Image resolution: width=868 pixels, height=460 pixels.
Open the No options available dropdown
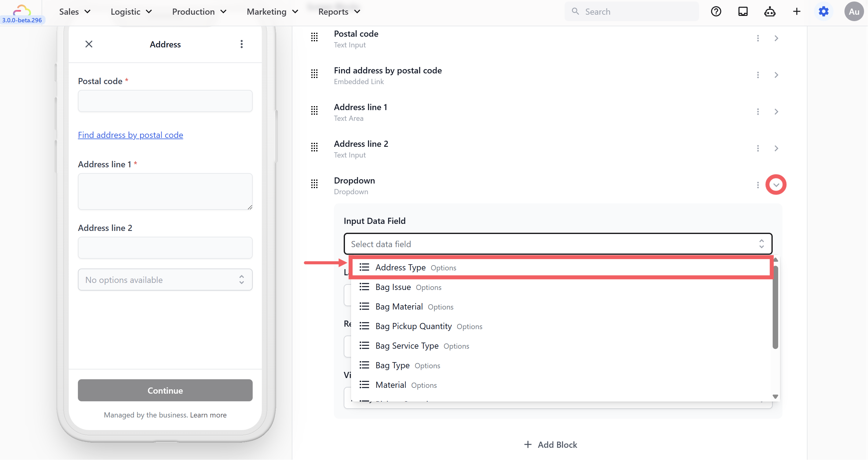[165, 280]
